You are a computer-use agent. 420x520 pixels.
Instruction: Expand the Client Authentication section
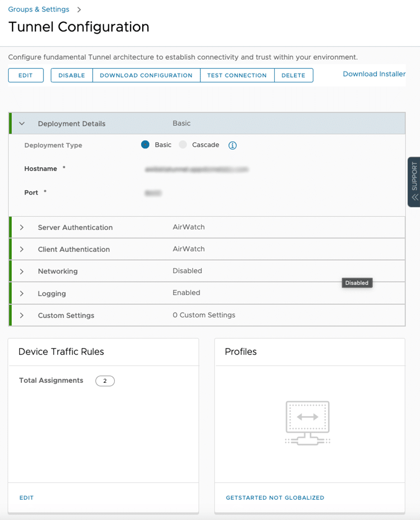click(22, 249)
